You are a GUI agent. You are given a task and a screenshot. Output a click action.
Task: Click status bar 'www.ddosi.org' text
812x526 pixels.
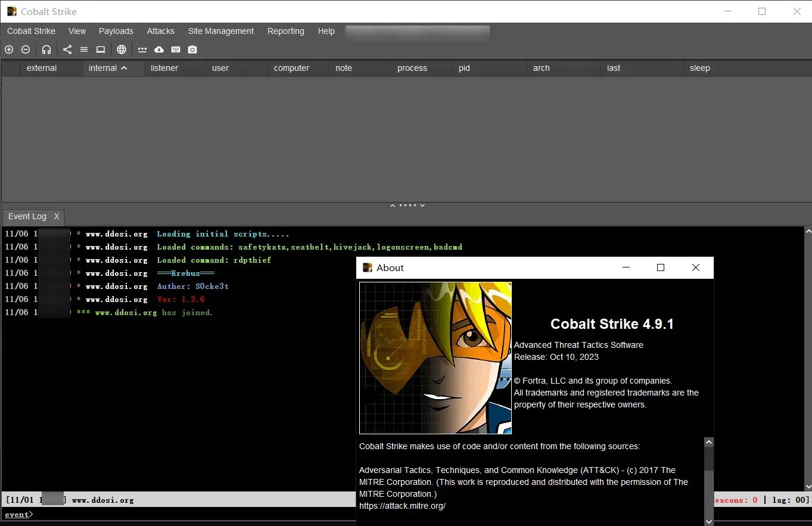point(102,500)
